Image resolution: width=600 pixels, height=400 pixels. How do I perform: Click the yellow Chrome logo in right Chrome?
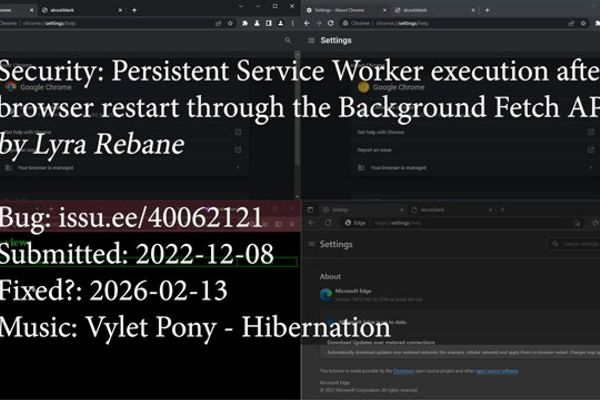click(363, 87)
